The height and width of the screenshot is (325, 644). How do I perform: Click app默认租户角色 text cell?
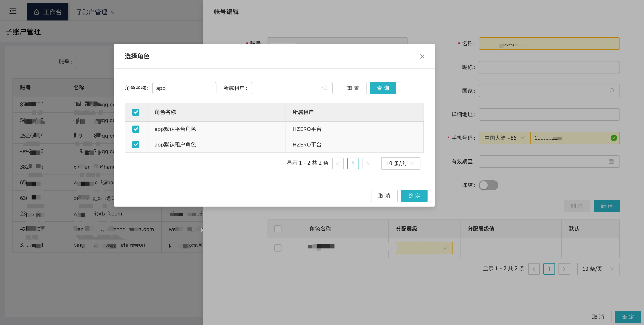[x=175, y=144]
